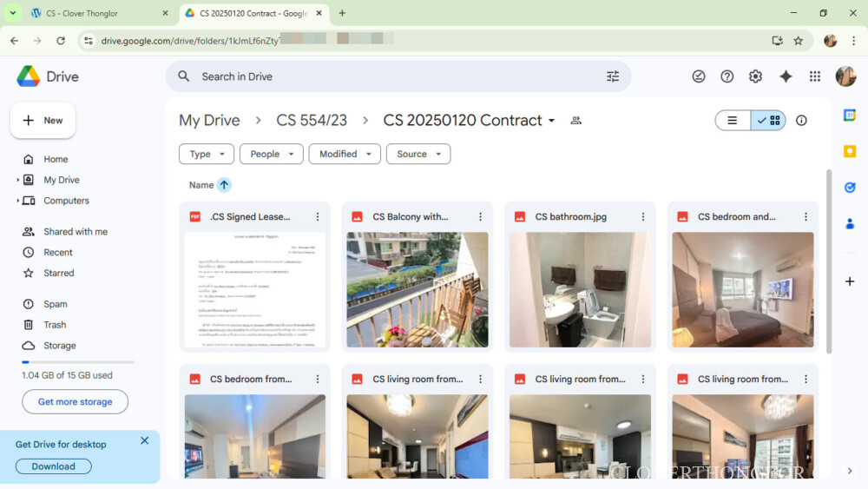Open Drive settings gear icon
Screen dimensions: 868x489
click(x=755, y=76)
